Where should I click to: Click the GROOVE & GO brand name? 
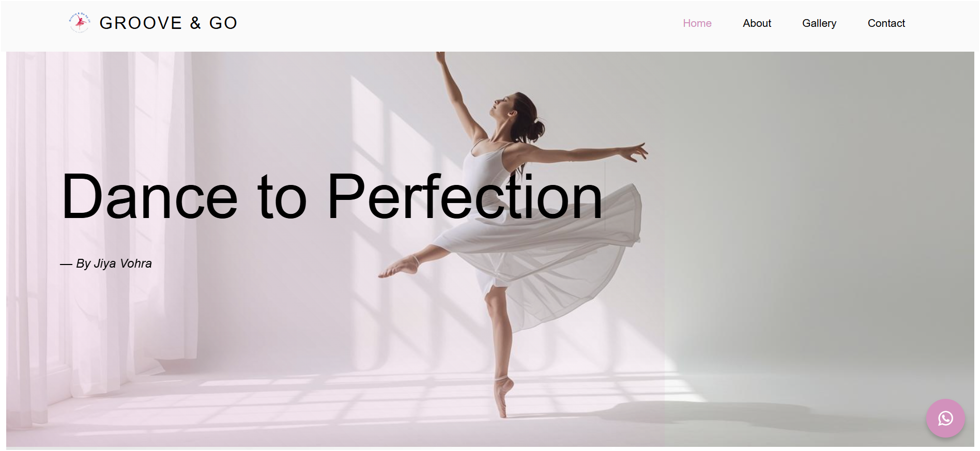pos(168,23)
